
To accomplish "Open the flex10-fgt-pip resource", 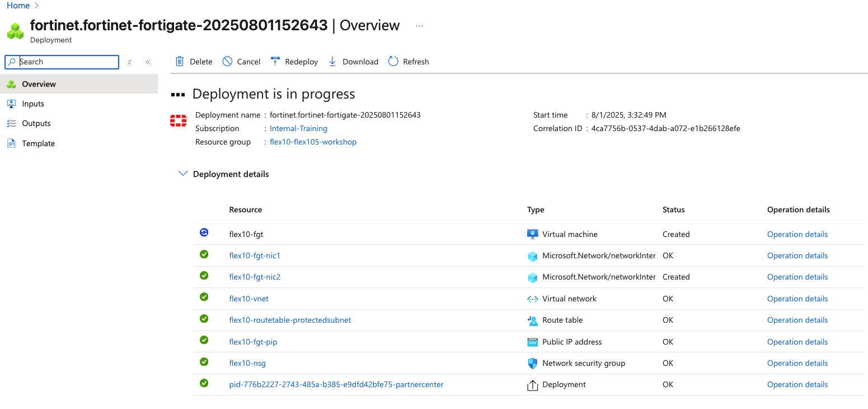I will [253, 342].
